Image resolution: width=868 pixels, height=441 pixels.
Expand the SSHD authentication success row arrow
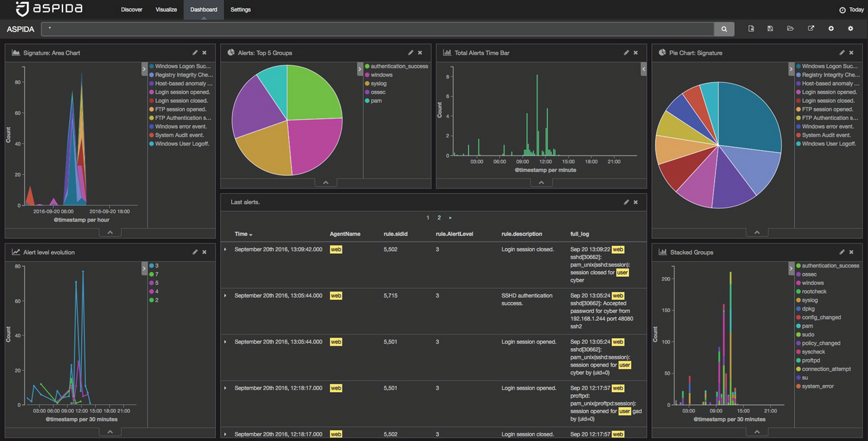pos(225,296)
